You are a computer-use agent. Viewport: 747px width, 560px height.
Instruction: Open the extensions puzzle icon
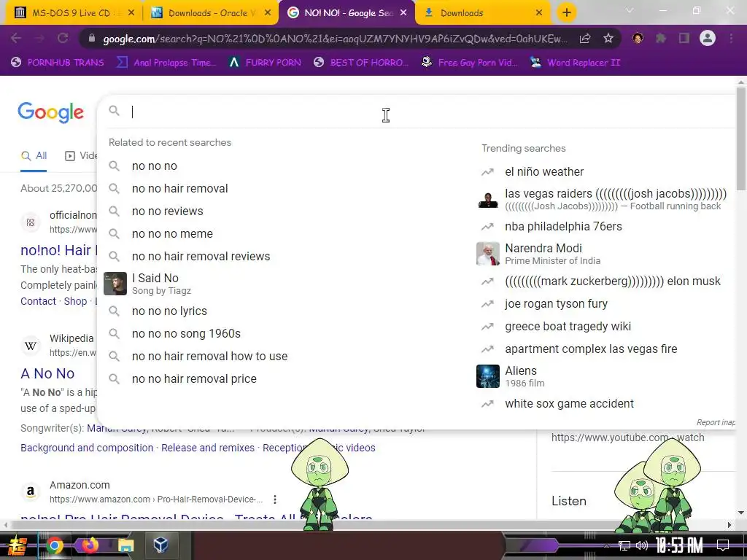661,38
